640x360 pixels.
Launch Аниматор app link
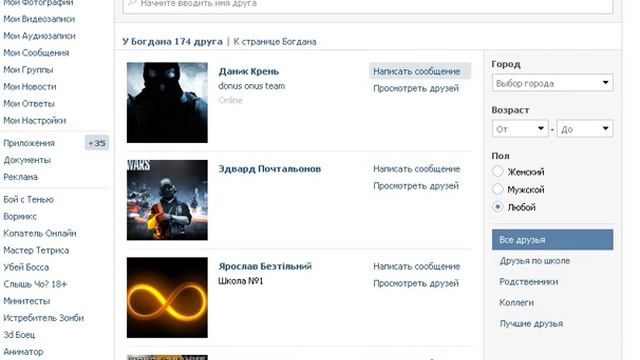point(23,351)
